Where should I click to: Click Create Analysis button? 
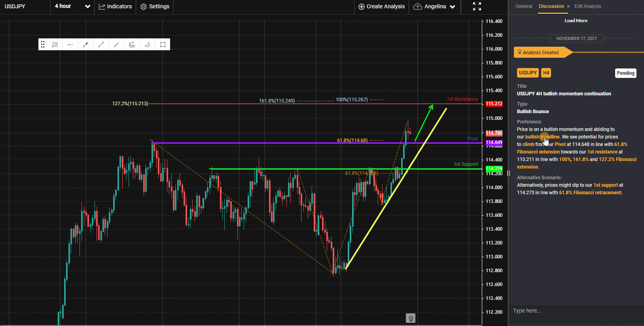(x=381, y=6)
